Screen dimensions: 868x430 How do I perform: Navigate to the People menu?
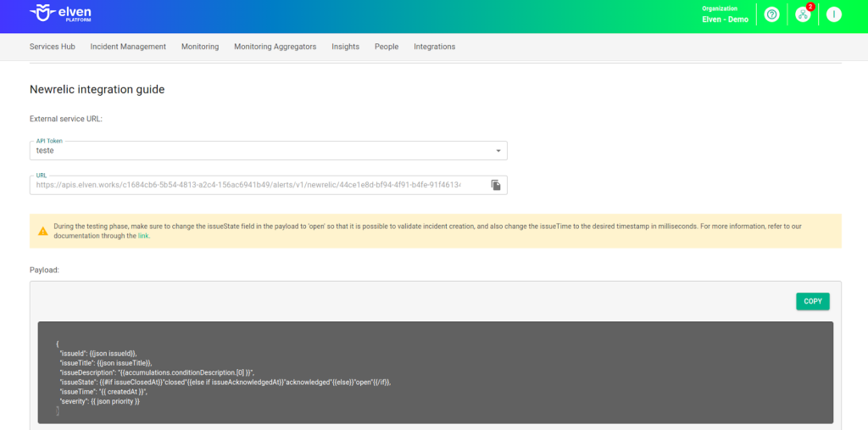387,47
